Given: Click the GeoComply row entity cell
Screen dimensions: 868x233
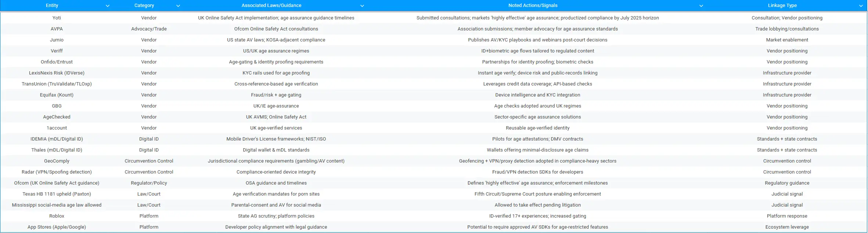Looking at the screenshot, I should click(x=57, y=161).
